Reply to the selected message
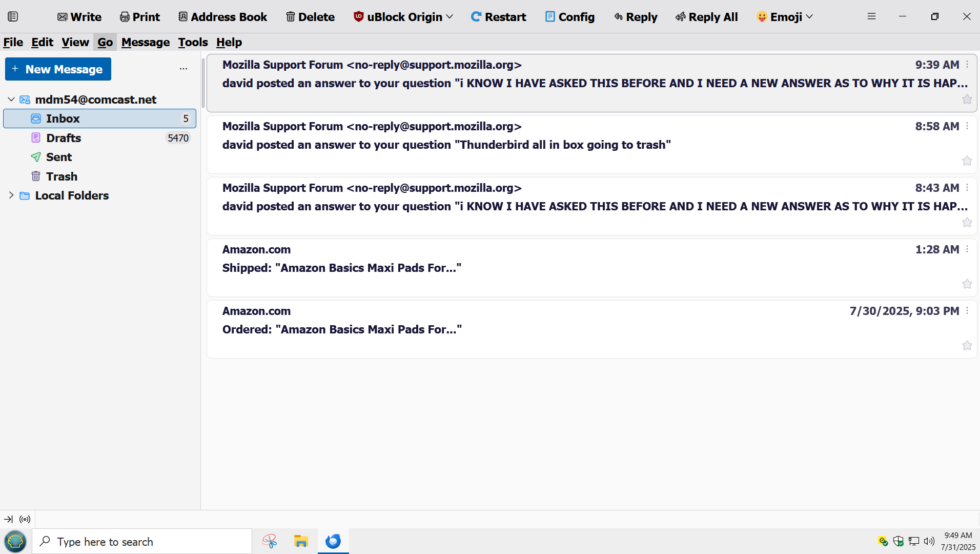Screen dimensions: 980x554 point(636,17)
